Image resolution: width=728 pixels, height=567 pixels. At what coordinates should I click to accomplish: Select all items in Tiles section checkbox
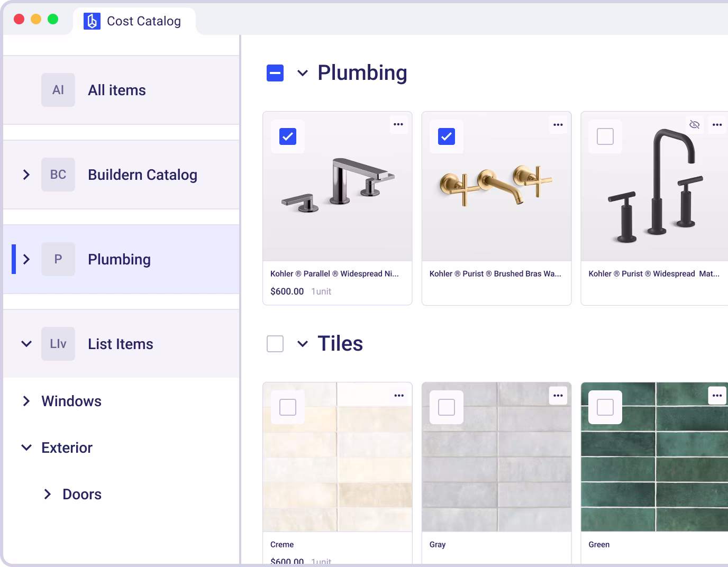click(275, 344)
